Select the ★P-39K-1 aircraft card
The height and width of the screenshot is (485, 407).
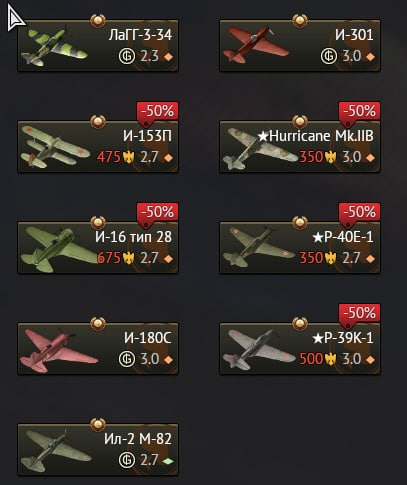300,349
